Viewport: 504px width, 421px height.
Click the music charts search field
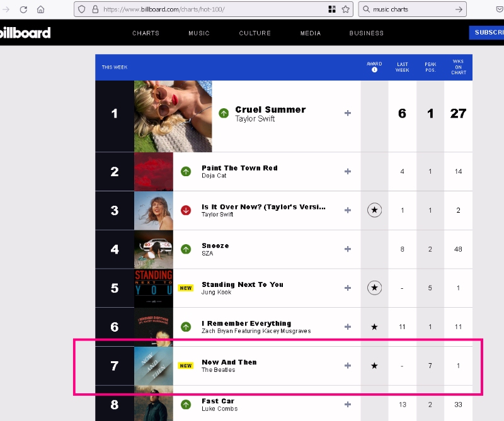[413, 9]
